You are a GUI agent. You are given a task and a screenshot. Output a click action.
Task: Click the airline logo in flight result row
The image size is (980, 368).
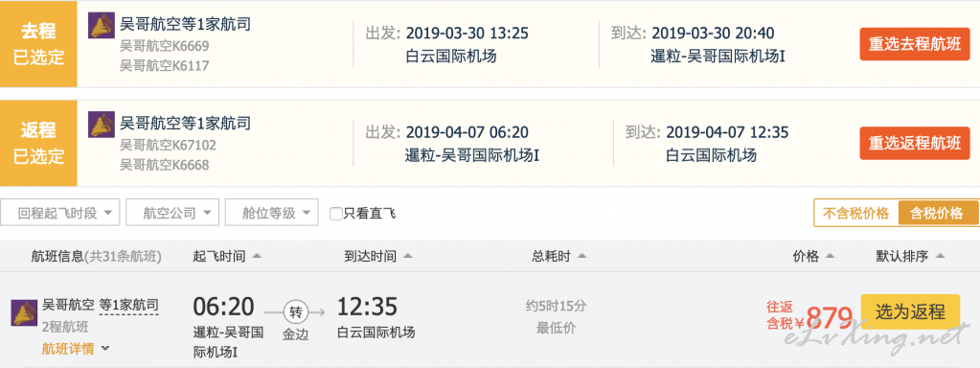pyautogui.click(x=24, y=313)
